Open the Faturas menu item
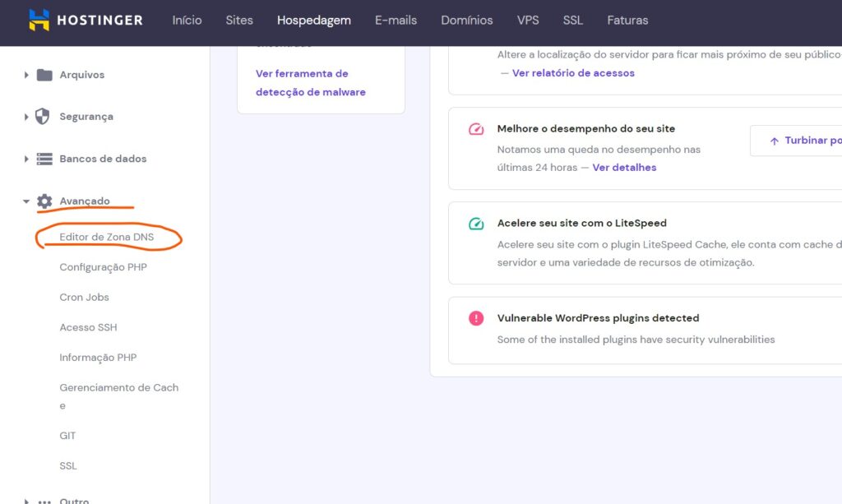 click(x=627, y=20)
